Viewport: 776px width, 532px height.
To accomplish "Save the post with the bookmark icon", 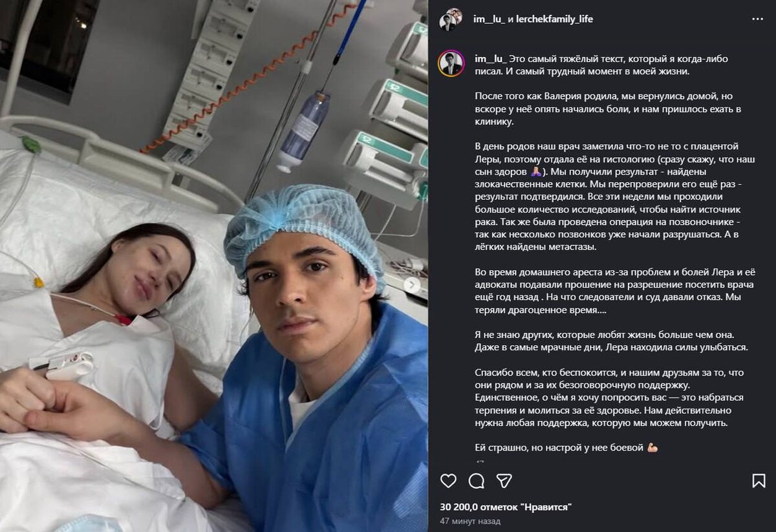I will 759,480.
